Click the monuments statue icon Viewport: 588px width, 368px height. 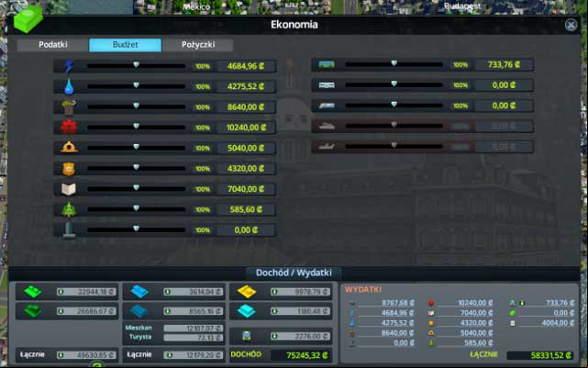tap(69, 230)
